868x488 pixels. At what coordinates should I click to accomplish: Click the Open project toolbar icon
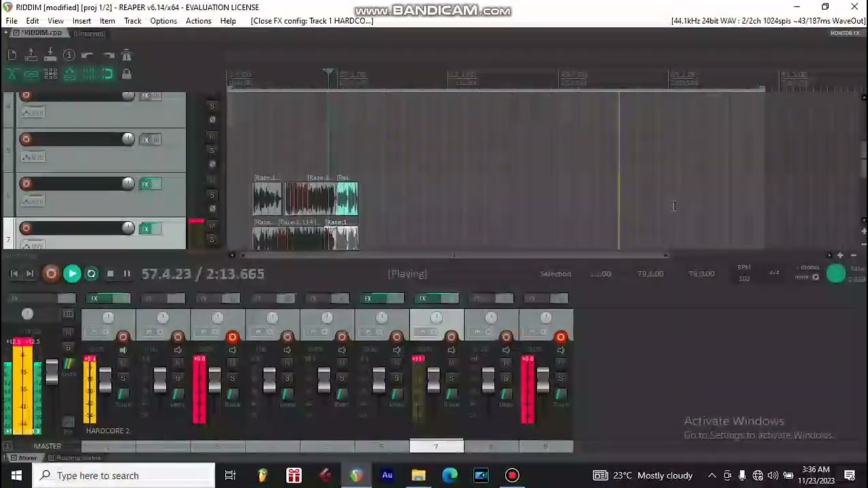point(31,56)
